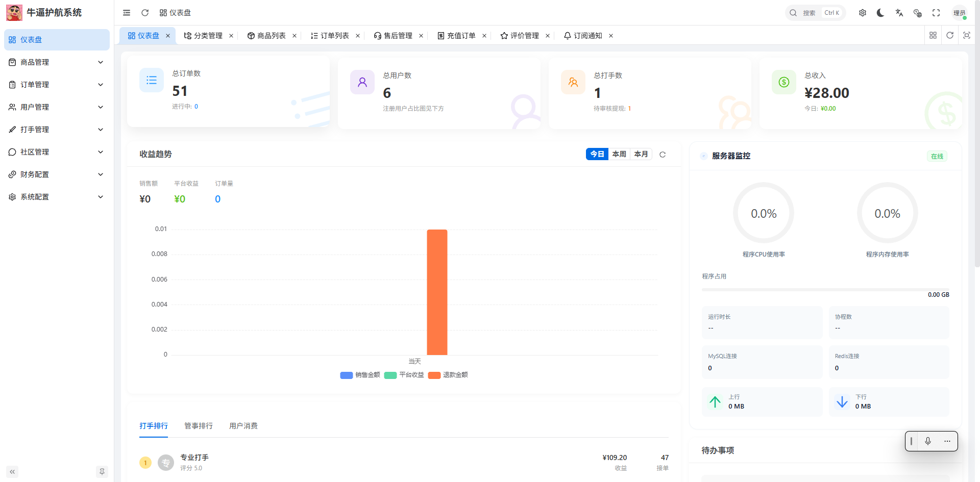The height and width of the screenshot is (482, 980).
Task: Switch to the 管事排行 ranking tab
Action: (198, 426)
